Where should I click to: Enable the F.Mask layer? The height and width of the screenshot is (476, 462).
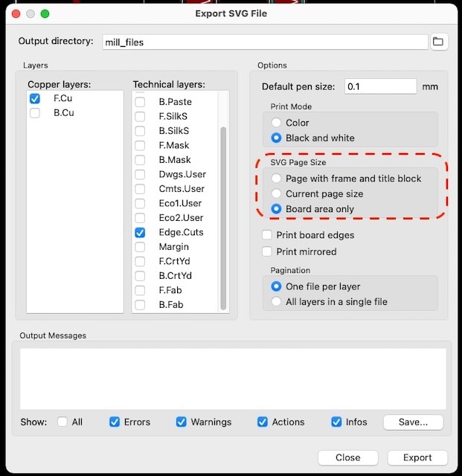[x=140, y=146]
